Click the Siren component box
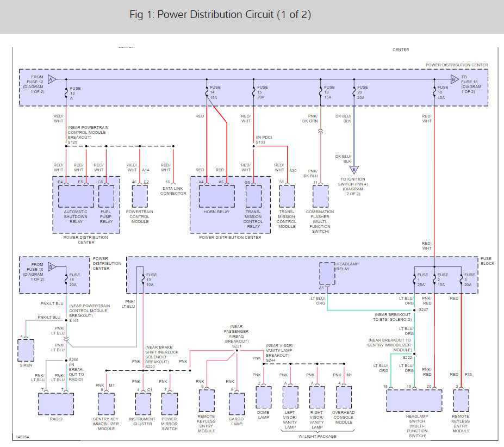The width and height of the screenshot is (504, 447). tap(26, 350)
